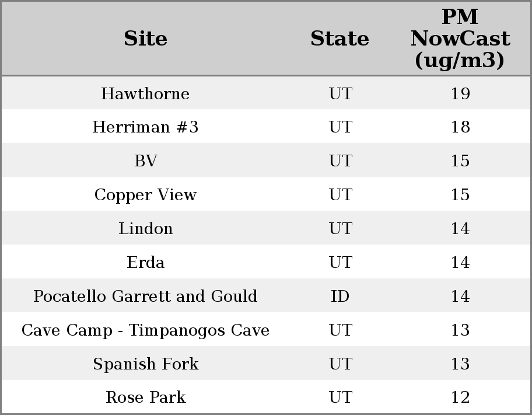Select the Copper View site cell

[x=145, y=195]
